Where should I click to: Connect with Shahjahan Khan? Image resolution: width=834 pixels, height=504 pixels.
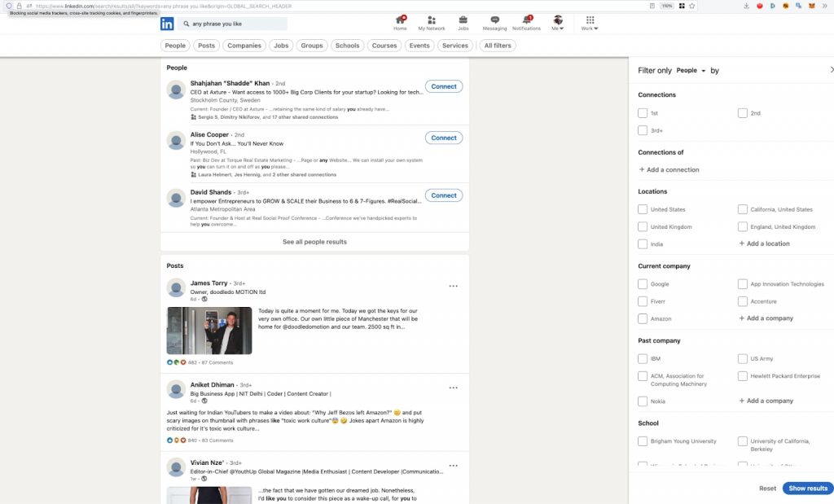pyautogui.click(x=444, y=86)
